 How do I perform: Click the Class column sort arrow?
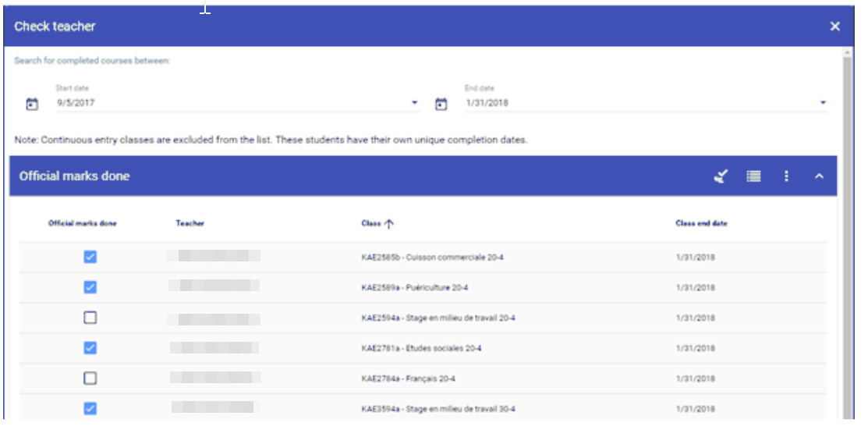point(389,223)
